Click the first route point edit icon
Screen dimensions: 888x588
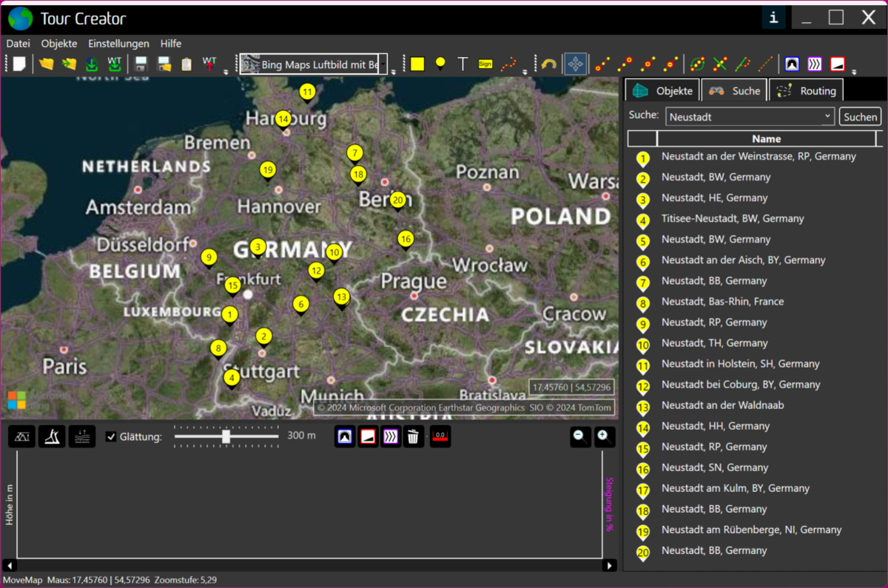[603, 64]
